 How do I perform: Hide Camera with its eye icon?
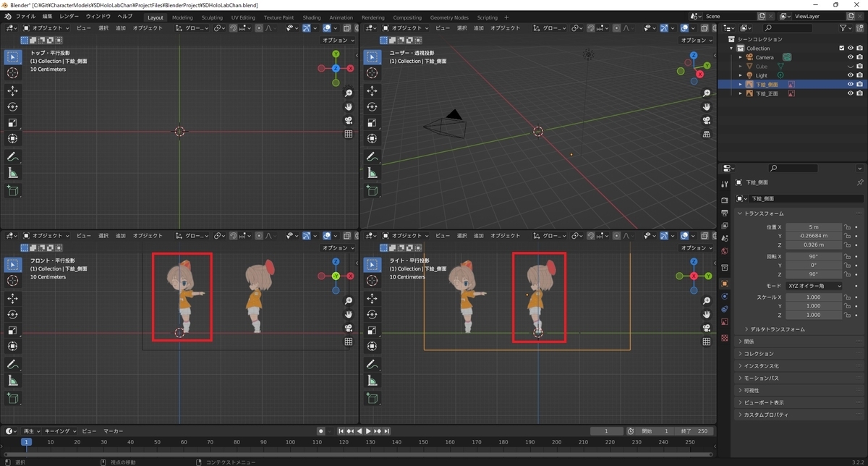851,57
